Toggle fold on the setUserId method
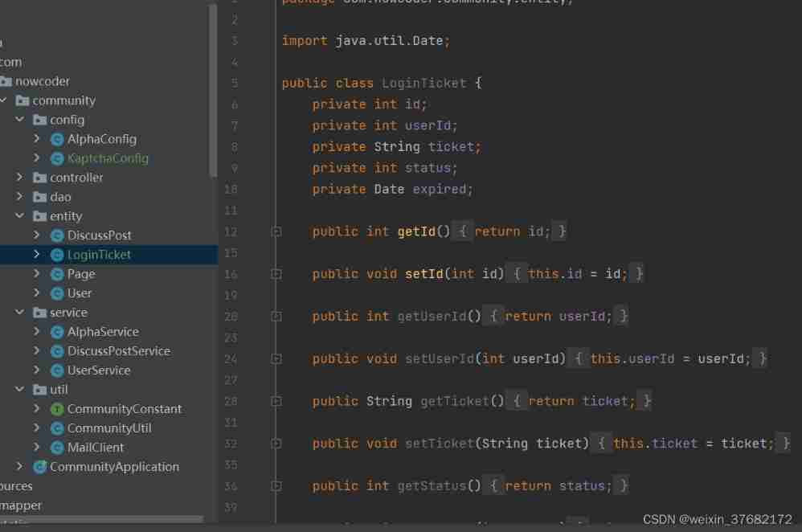Screen dimensions: 802x532 tap(276, 359)
